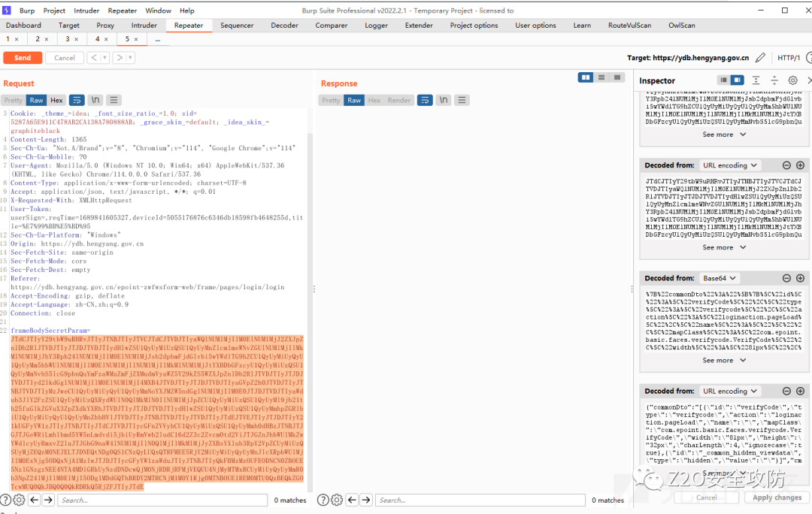Image resolution: width=812 pixels, height=514 pixels.
Task: Open Response search settings gear
Action: pos(337,500)
